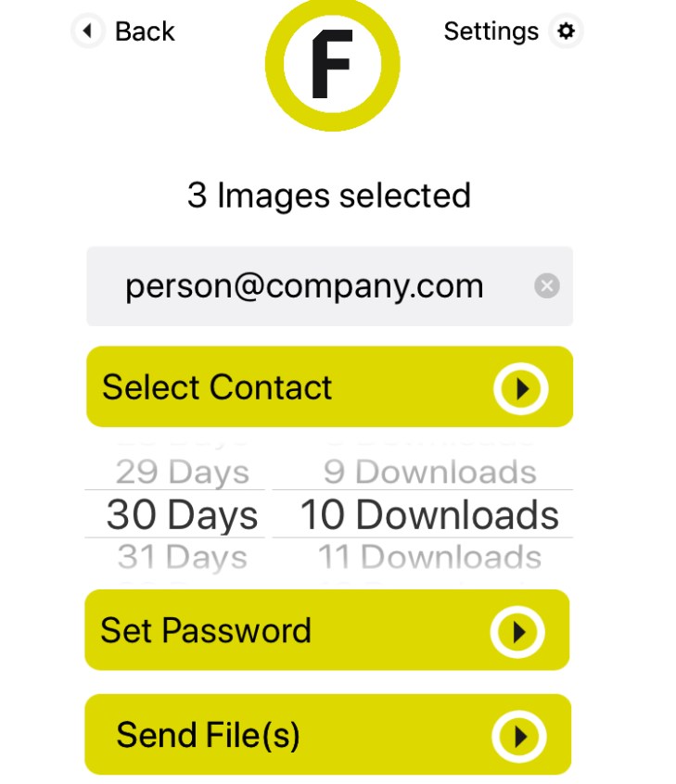Choose 9 Downloads in the picker
Screen dimensions: 676x784
coord(430,472)
